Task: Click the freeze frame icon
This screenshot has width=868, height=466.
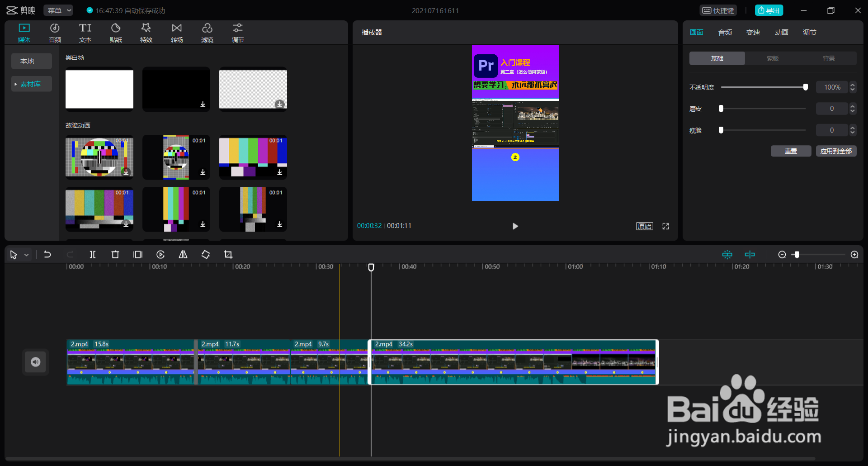Action: [x=138, y=255]
